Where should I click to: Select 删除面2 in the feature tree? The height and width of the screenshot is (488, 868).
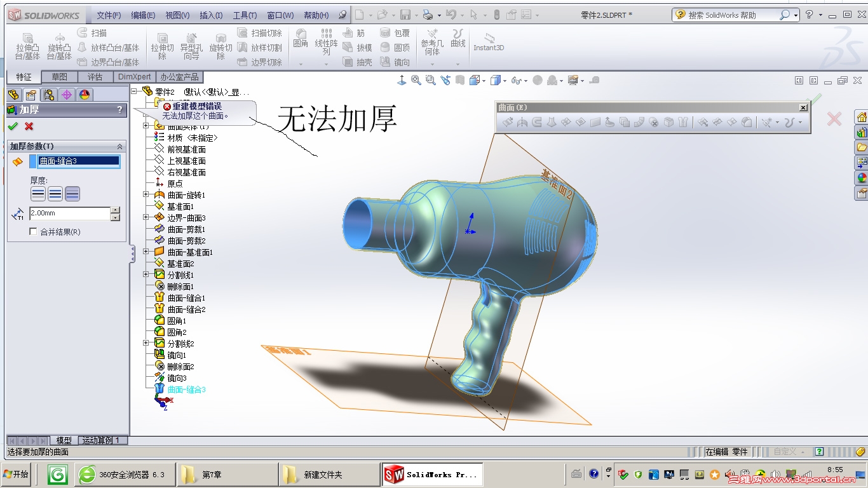(x=180, y=367)
